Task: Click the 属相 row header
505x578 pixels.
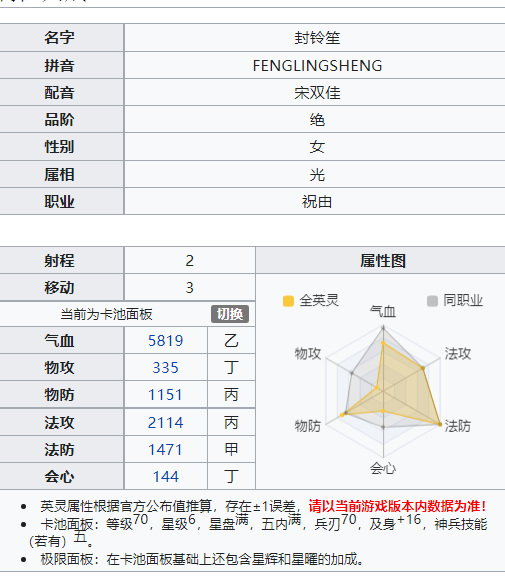Action: (62, 174)
